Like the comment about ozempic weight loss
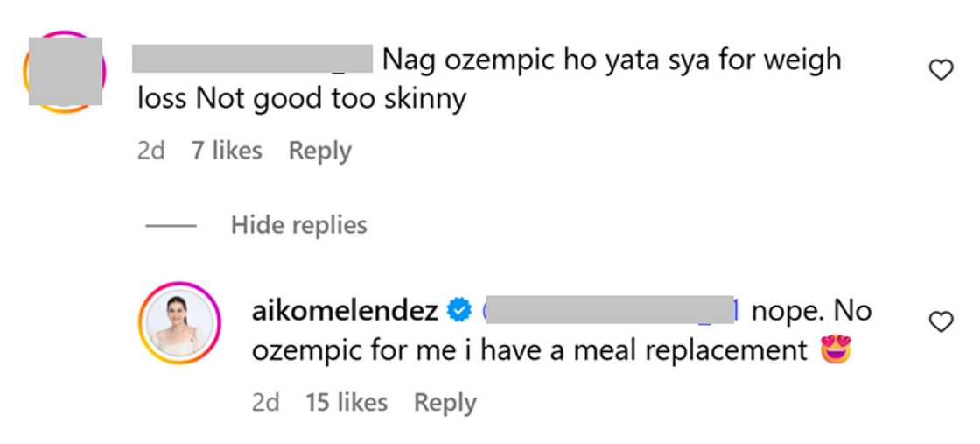The image size is (980, 444). click(941, 71)
